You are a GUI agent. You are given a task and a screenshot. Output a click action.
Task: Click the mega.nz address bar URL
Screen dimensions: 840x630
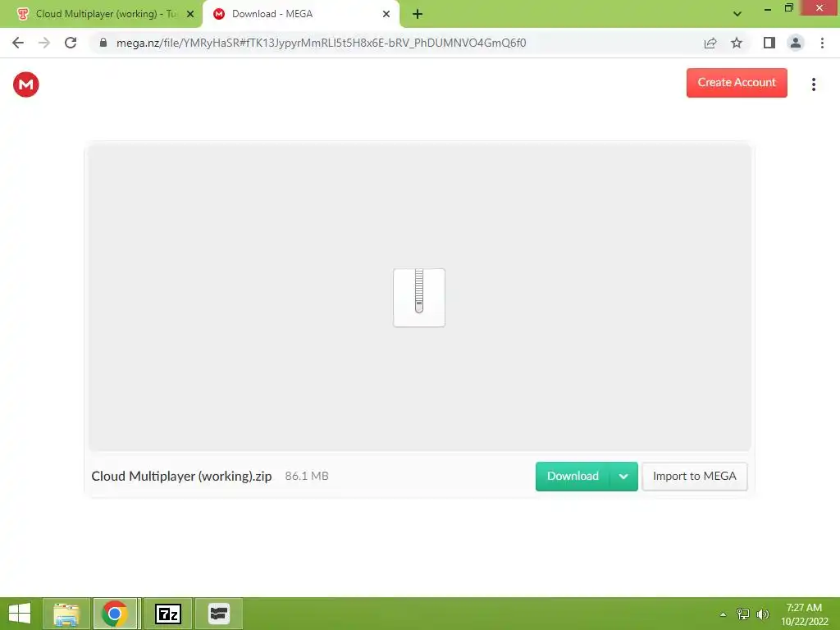click(x=321, y=43)
